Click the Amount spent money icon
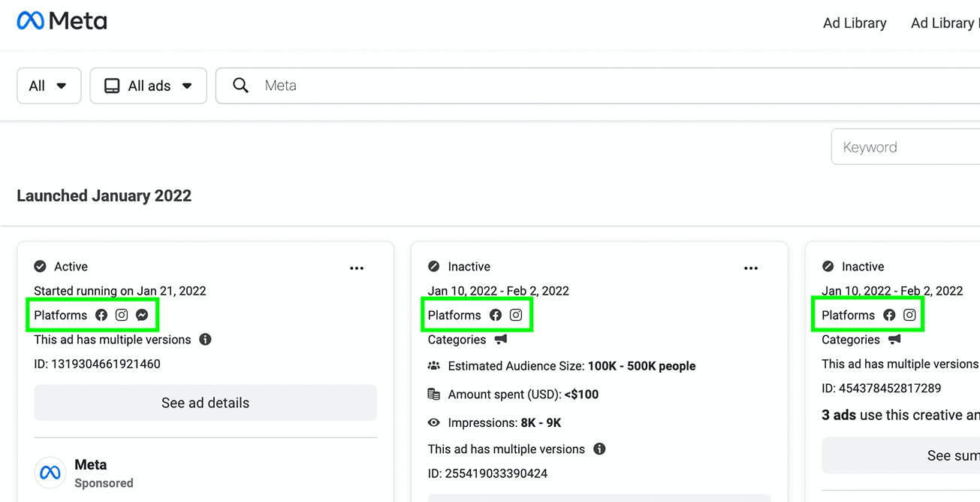This screenshot has width=980, height=502. (434, 395)
